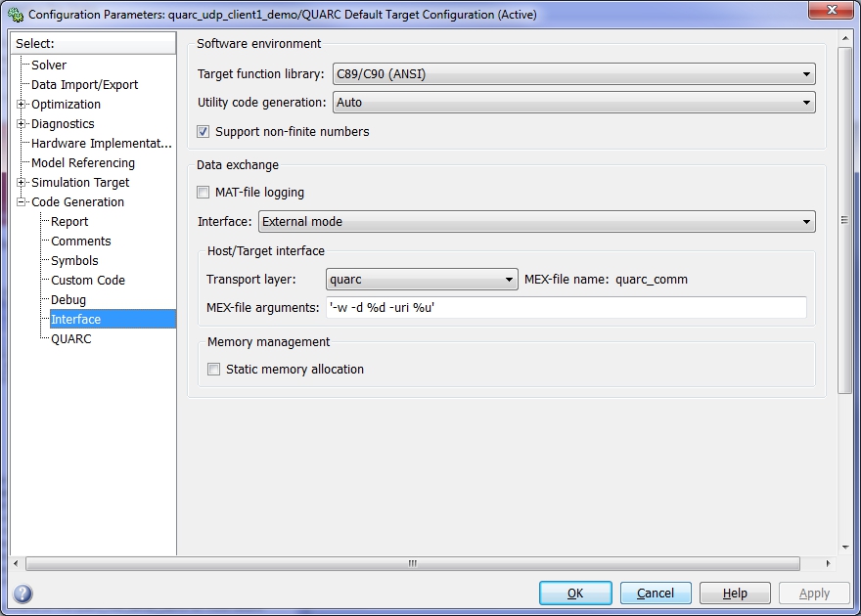Screen dimensions: 861x616
Task: Open the Utility code generation dropdown
Action: [806, 102]
